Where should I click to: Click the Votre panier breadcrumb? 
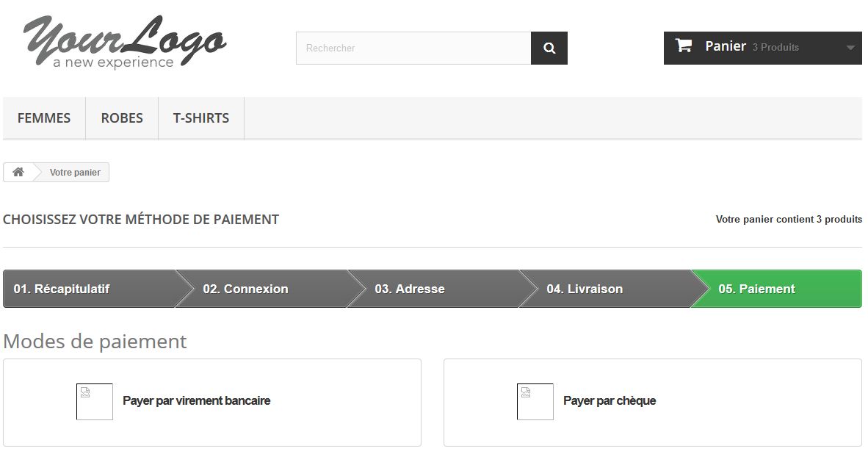click(x=76, y=172)
